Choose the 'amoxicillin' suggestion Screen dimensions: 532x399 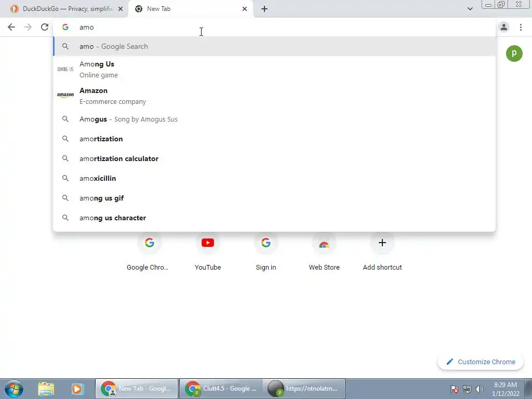tap(274, 178)
